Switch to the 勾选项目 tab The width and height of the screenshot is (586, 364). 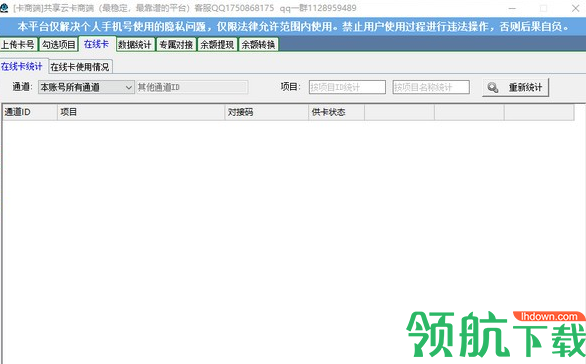58,45
